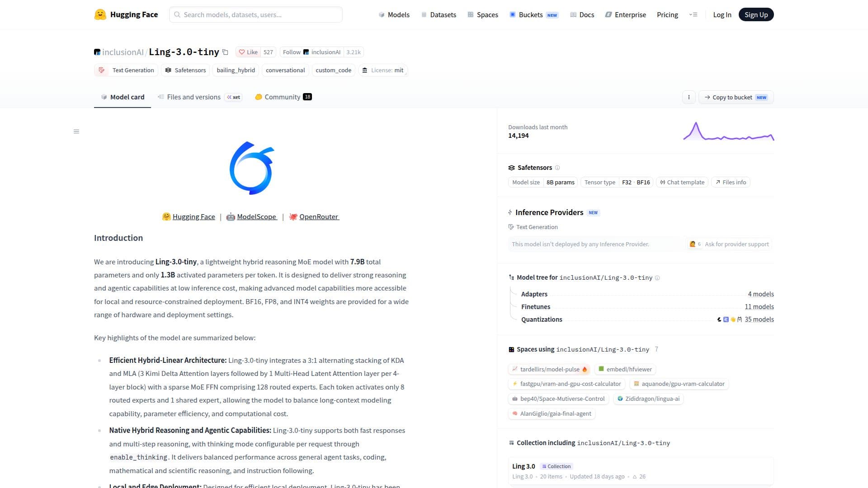Switch to Files and versions tab
The image size is (868, 488).
(200, 97)
